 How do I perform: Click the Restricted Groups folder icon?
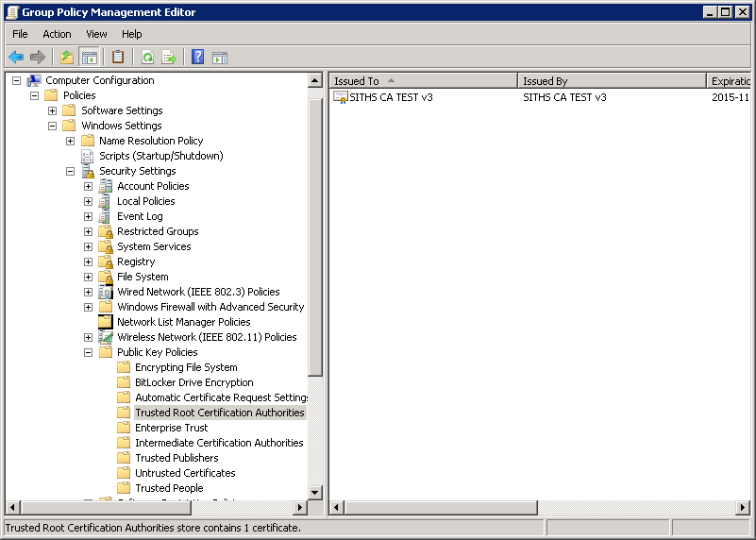pos(106,231)
